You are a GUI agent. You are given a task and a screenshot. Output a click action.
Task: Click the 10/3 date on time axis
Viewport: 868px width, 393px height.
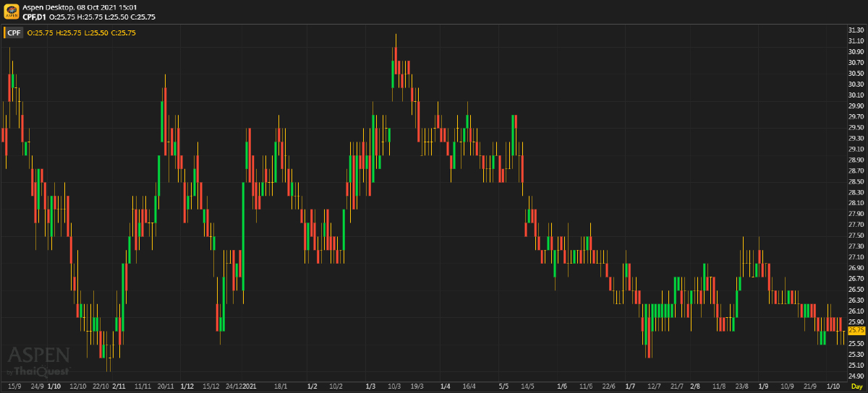(394, 386)
